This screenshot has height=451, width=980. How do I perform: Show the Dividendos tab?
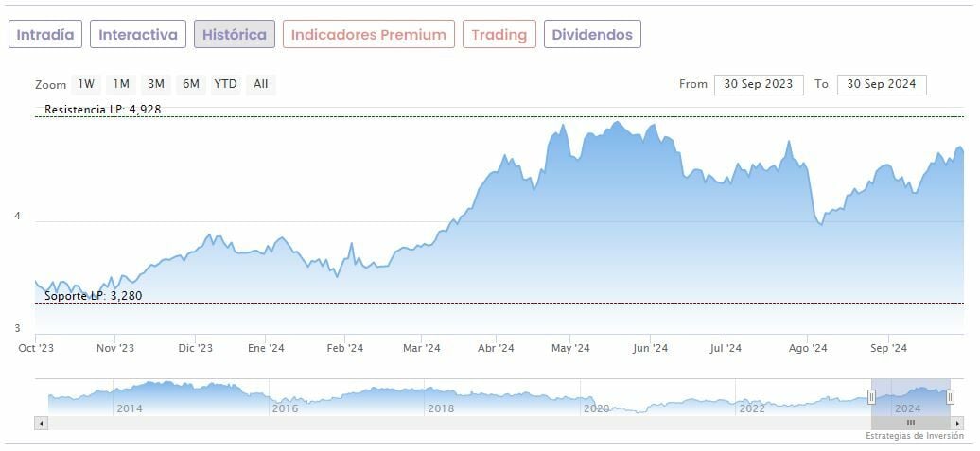coord(592,34)
